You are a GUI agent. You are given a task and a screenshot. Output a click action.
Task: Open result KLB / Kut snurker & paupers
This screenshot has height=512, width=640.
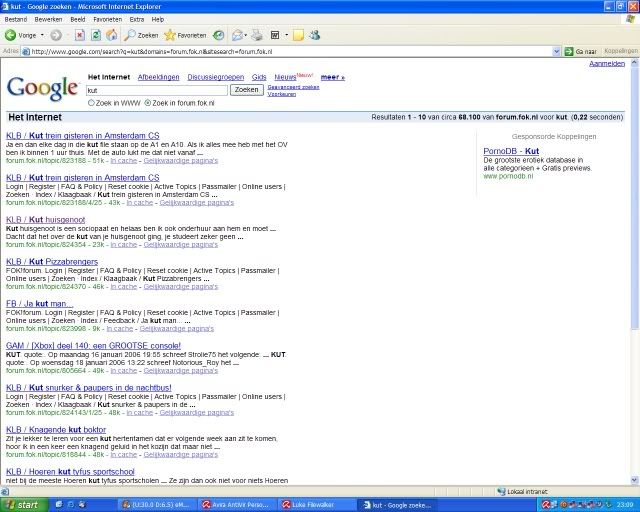click(89, 388)
